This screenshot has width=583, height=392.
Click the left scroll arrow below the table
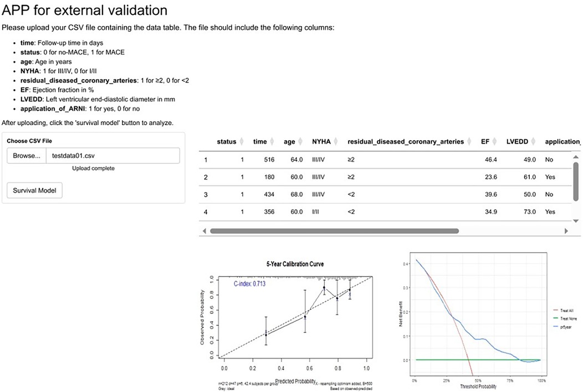204,230
